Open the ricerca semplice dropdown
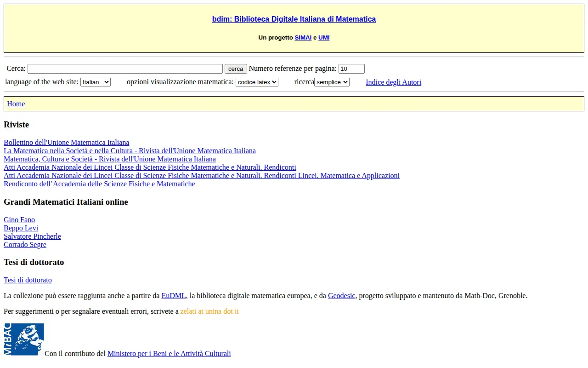The image size is (588, 368). (332, 82)
